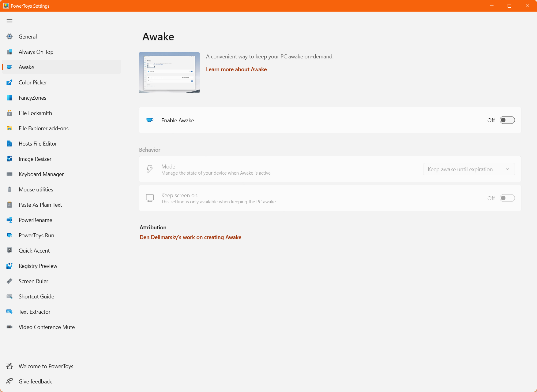This screenshot has height=392, width=537.
Task: Click the Keyboard Manager icon
Action: [x=9, y=174]
